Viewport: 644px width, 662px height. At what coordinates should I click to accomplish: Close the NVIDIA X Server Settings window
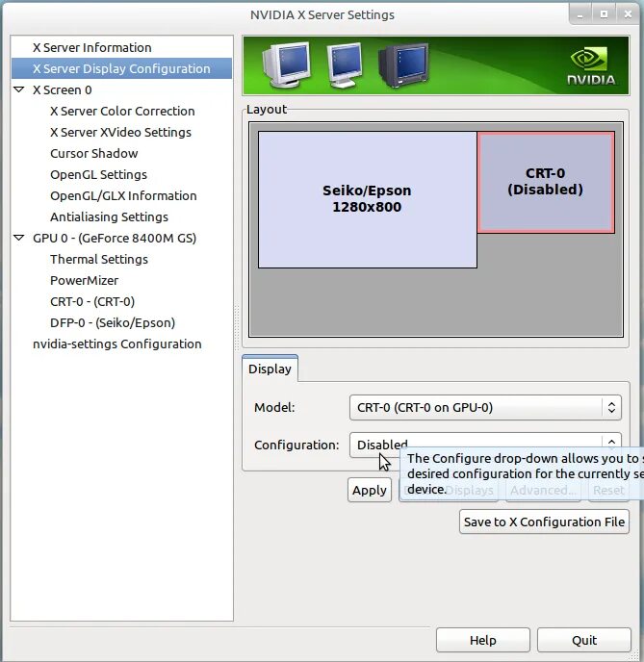628,14
